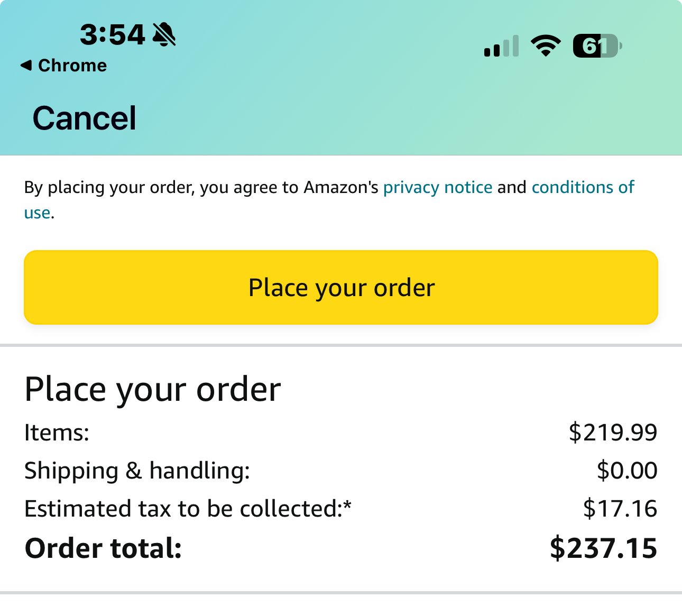Screen dimensions: 682x616
Task: Tap the cellular signal bars icon
Action: pos(501,46)
